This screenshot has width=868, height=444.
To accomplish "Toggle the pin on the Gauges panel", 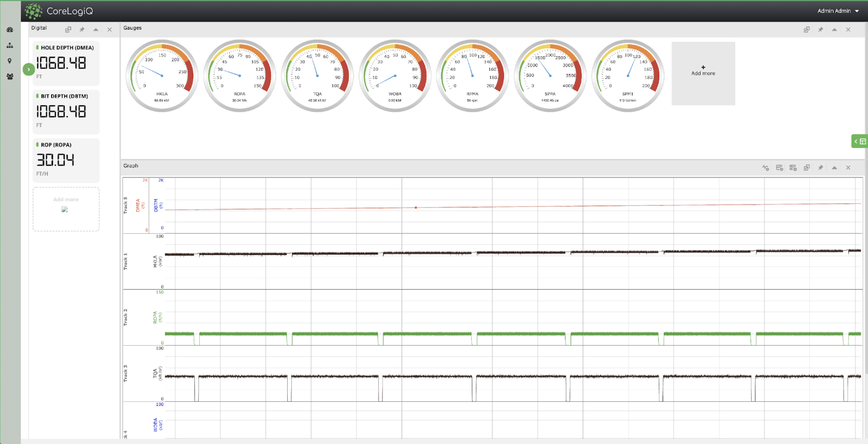I will point(820,30).
